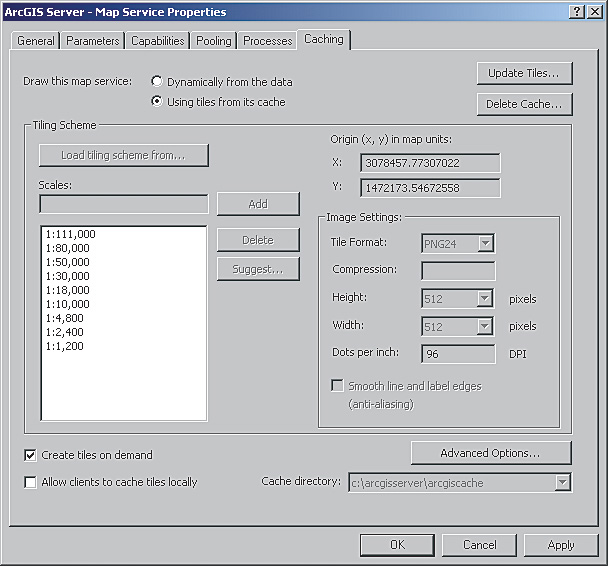Screen dimensions: 608x566
Task: Click the Origin X value field
Action: tap(430, 163)
